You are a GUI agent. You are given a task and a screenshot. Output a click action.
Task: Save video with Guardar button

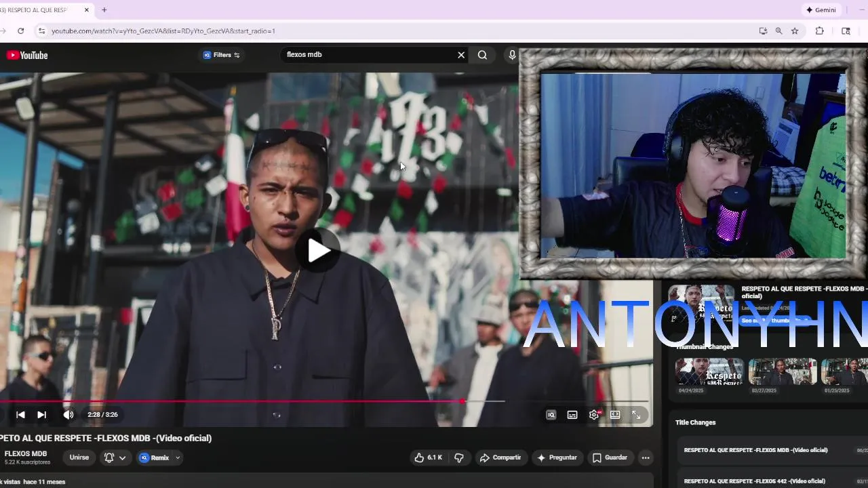click(610, 457)
